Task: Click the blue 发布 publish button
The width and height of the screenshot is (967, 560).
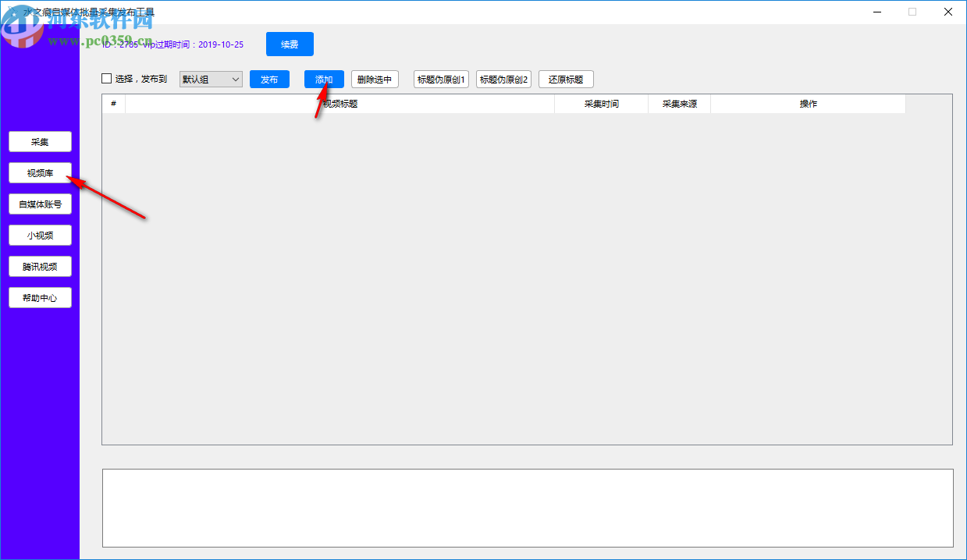Action: (x=269, y=80)
